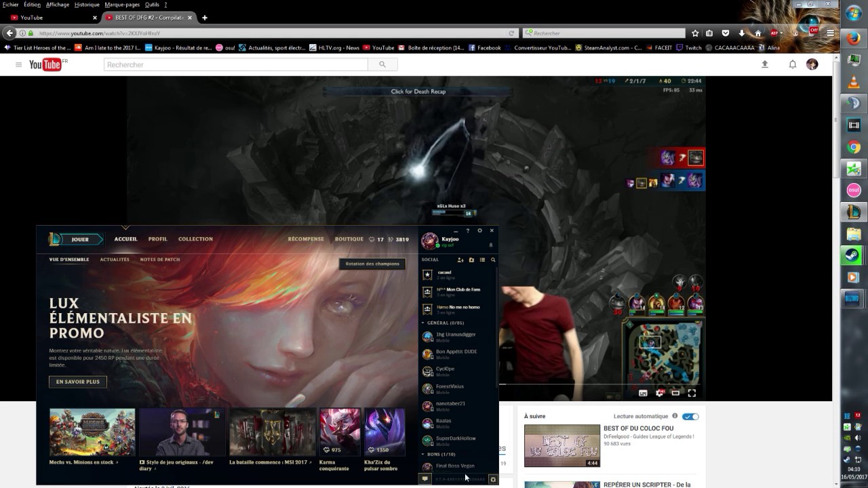Open the League notifications bell
Viewport: 868px width, 488px height.
click(490, 245)
